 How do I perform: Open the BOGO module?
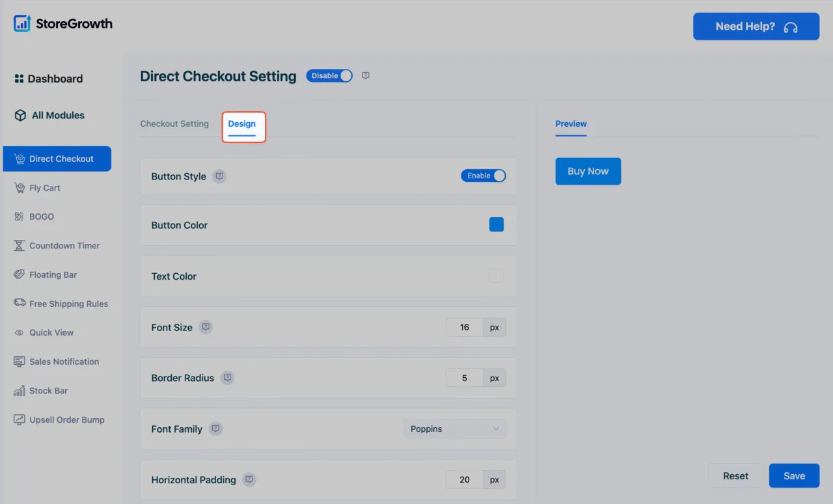point(34,217)
